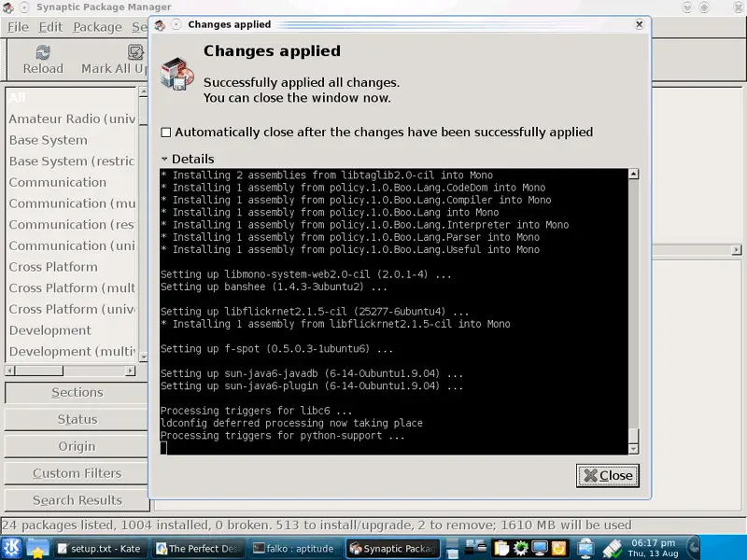This screenshot has width=747, height=560.
Task: Close the Changes applied dialog with X button
Action: tap(640, 24)
